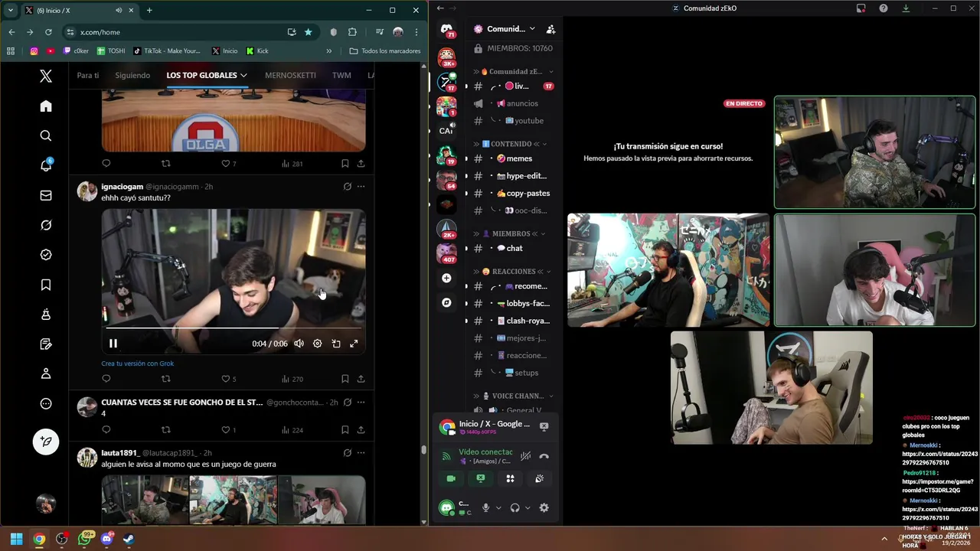
Task: Click Crea tu versión con Grok link
Action: (x=138, y=364)
